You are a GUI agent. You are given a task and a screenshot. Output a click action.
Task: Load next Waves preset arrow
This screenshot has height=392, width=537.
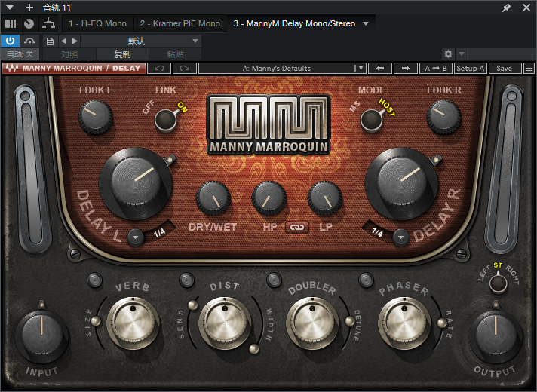click(406, 68)
